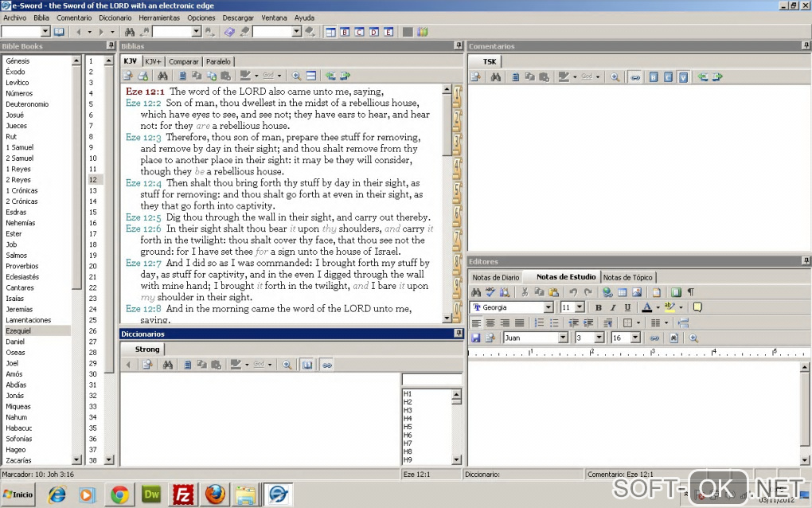The height and width of the screenshot is (508, 812).
Task: Select chapter 13 in the chapter list
Action: pos(92,190)
